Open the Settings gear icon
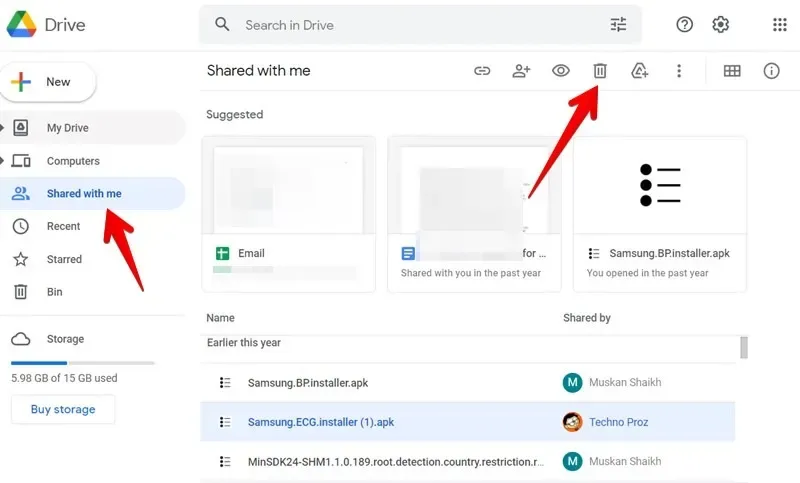800x483 pixels. point(720,24)
